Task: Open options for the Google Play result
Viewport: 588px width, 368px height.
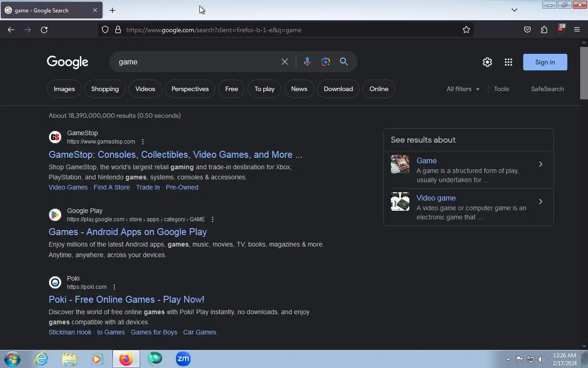Action: pos(212,219)
